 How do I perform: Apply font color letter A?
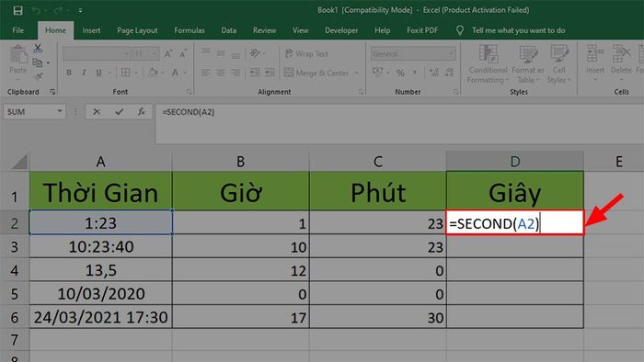(x=176, y=73)
